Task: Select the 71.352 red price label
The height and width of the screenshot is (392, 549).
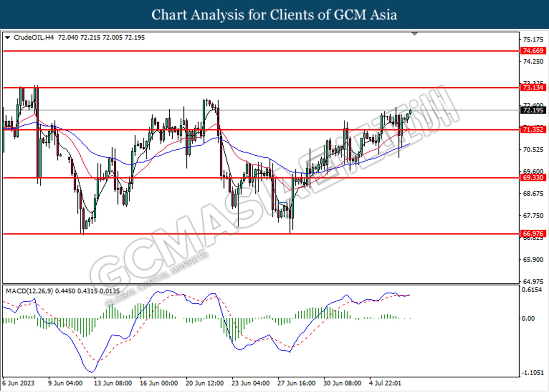Action: pyautogui.click(x=533, y=129)
